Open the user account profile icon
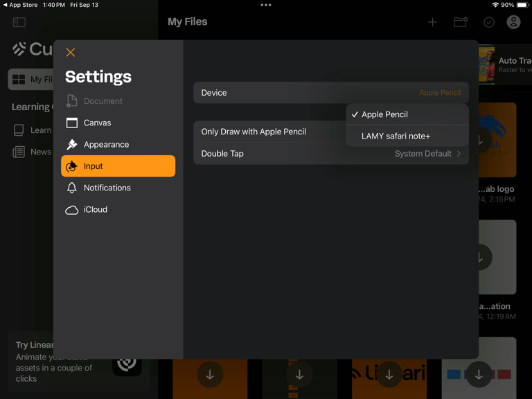 pyautogui.click(x=513, y=22)
